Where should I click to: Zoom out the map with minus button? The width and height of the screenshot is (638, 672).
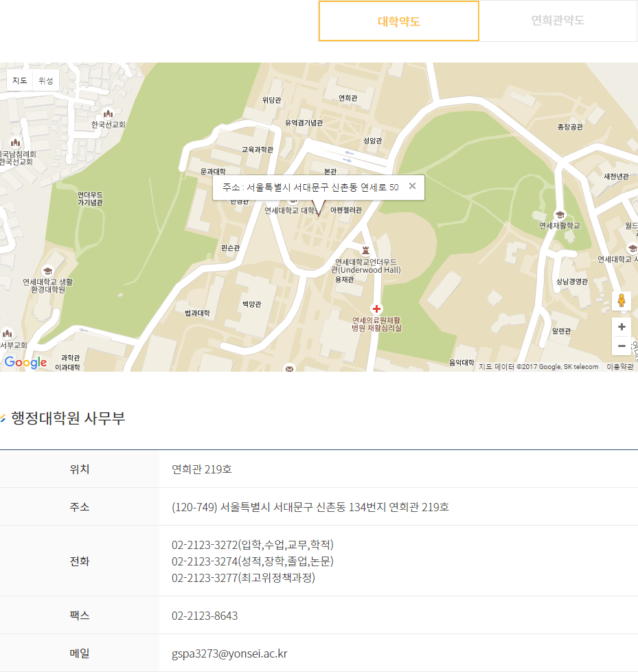[x=622, y=346]
